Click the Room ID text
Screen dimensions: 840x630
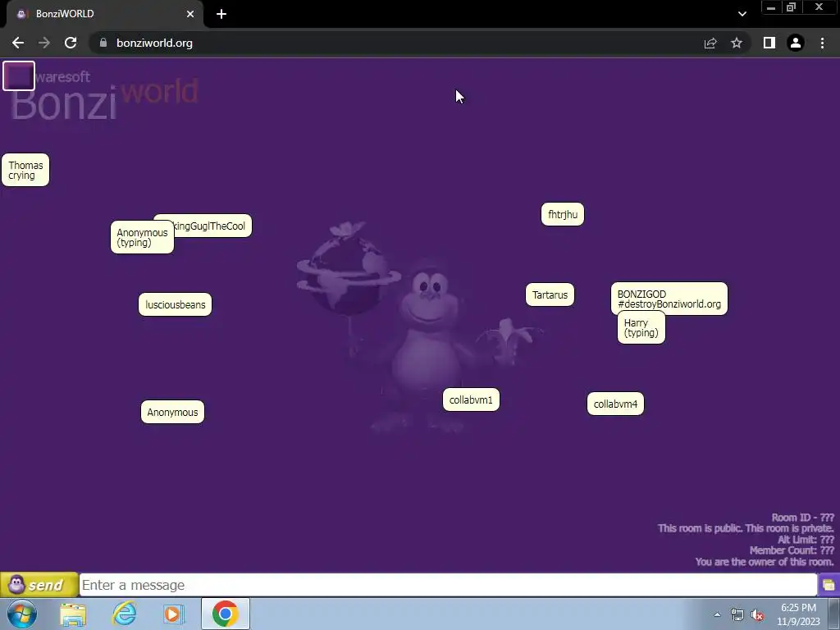coord(802,518)
